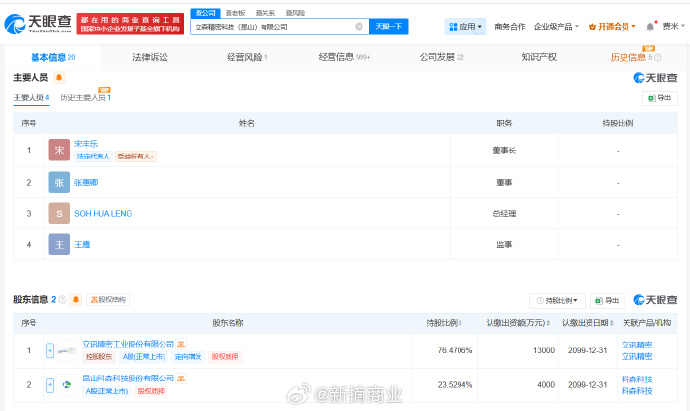Select the 主要人员 4 sub-tab

pyautogui.click(x=31, y=98)
